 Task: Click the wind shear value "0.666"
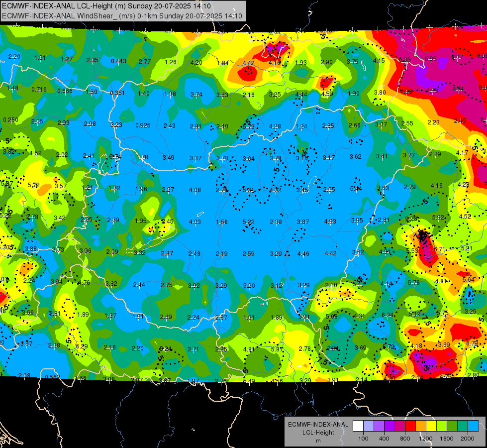[65, 91]
